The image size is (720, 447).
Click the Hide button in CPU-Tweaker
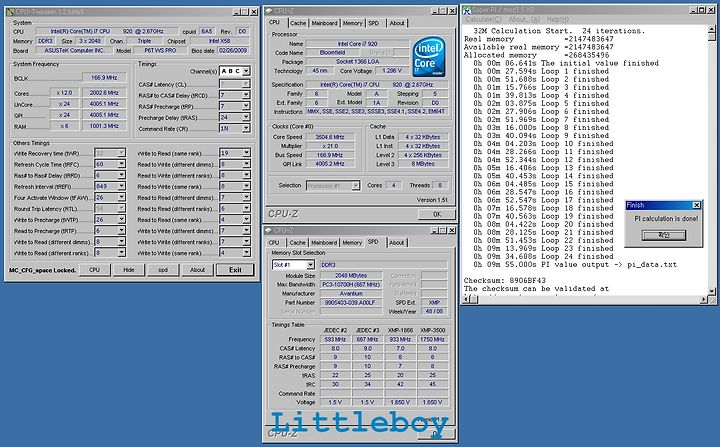129,270
